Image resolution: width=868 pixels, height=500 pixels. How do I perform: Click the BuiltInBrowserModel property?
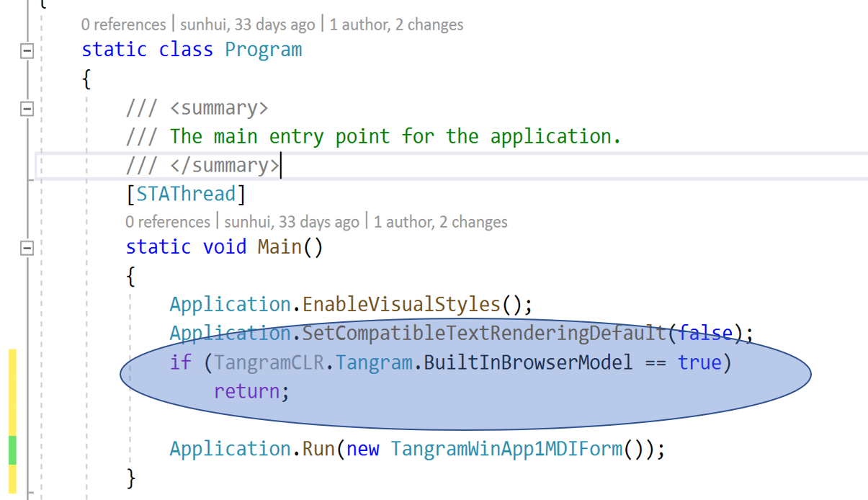pos(528,362)
